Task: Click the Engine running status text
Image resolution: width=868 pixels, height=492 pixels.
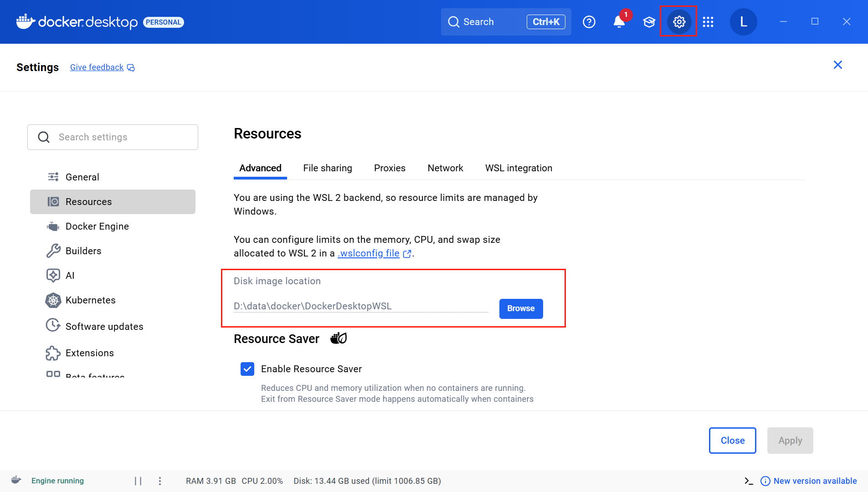Action: (57, 481)
